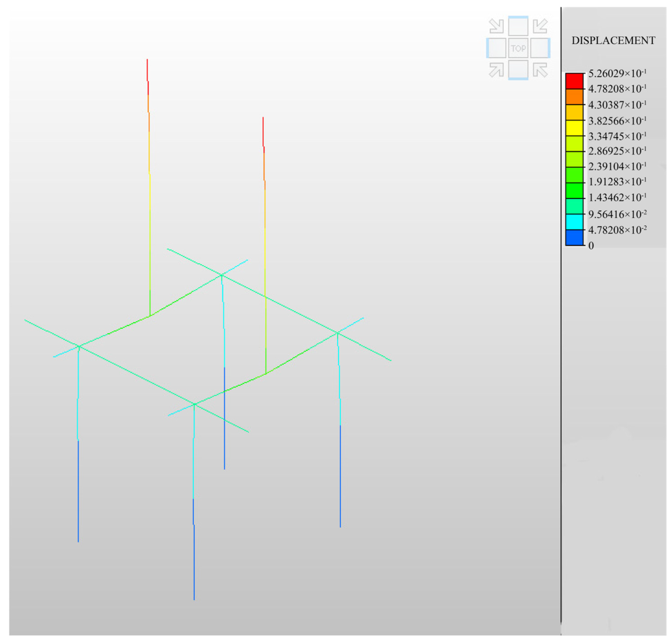Select the right side view square
Viewport: 672px width, 642px height.
pos(540,48)
